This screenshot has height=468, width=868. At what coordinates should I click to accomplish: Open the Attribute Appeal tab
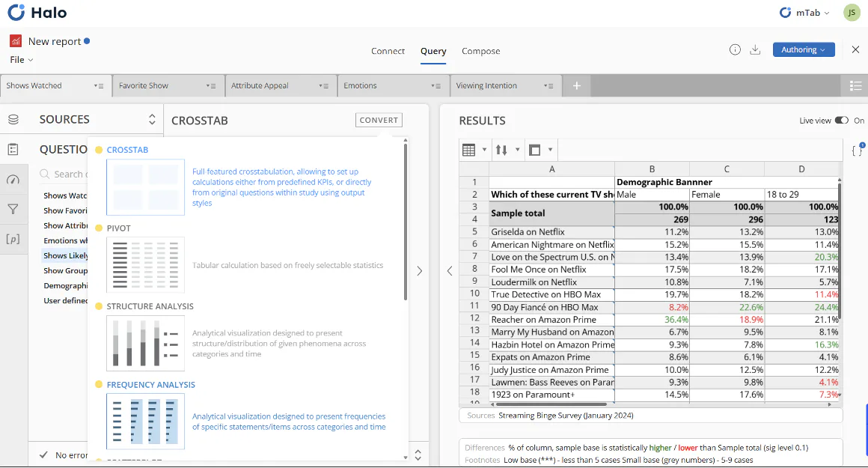click(x=260, y=85)
